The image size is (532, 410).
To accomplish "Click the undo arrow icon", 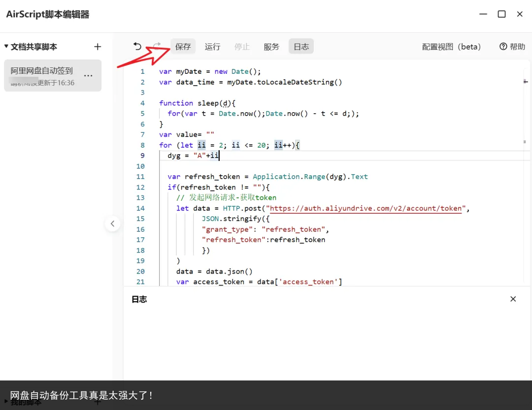I will pyautogui.click(x=137, y=46).
